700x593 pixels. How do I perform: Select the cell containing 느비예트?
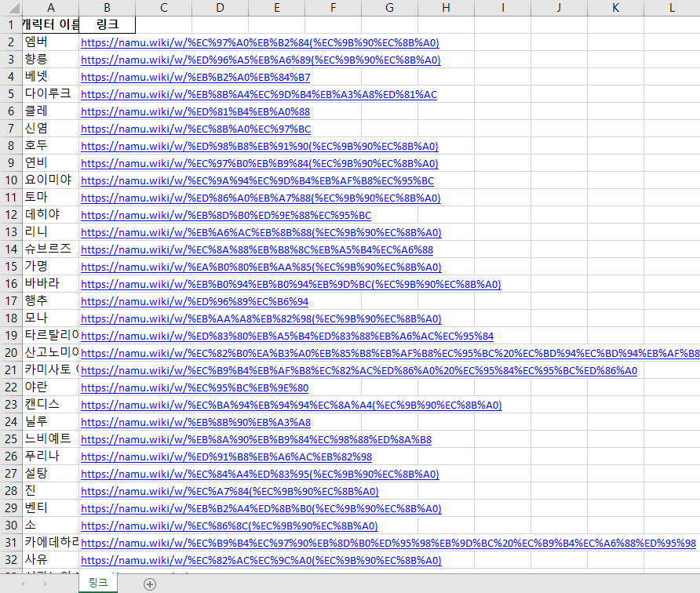tap(51, 439)
